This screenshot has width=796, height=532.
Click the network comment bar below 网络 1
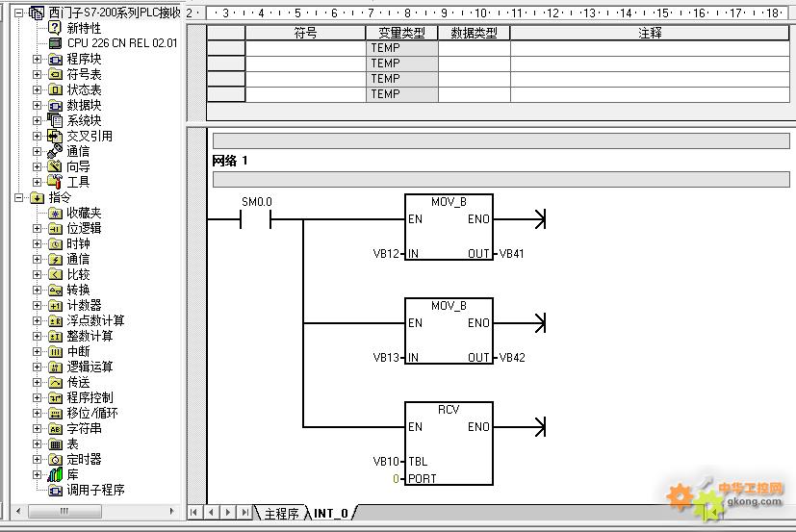pos(501,179)
